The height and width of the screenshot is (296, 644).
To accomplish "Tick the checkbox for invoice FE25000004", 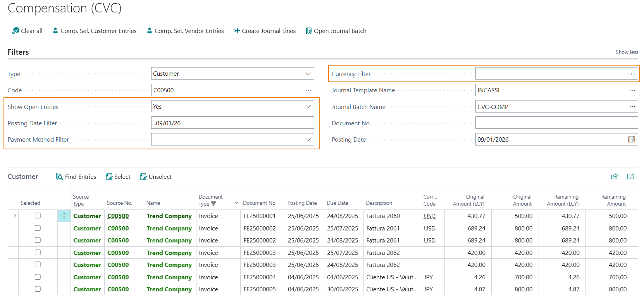I will 38,277.
